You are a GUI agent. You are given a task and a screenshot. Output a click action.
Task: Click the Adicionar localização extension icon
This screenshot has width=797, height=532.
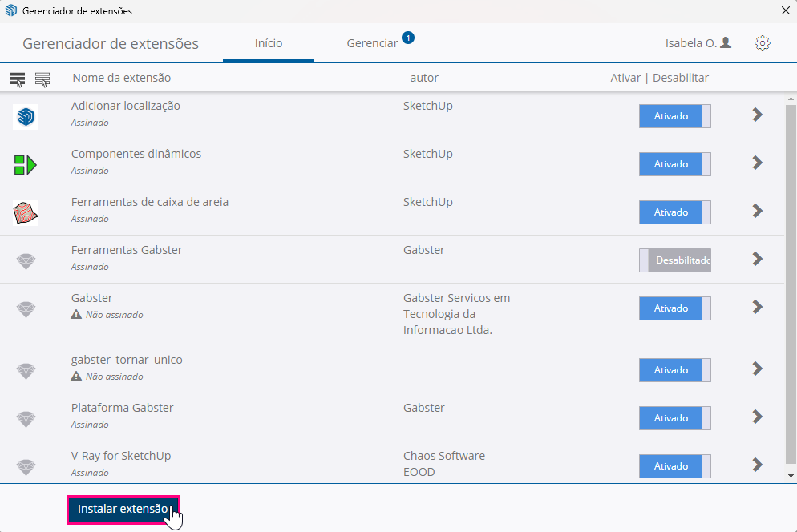click(x=26, y=117)
